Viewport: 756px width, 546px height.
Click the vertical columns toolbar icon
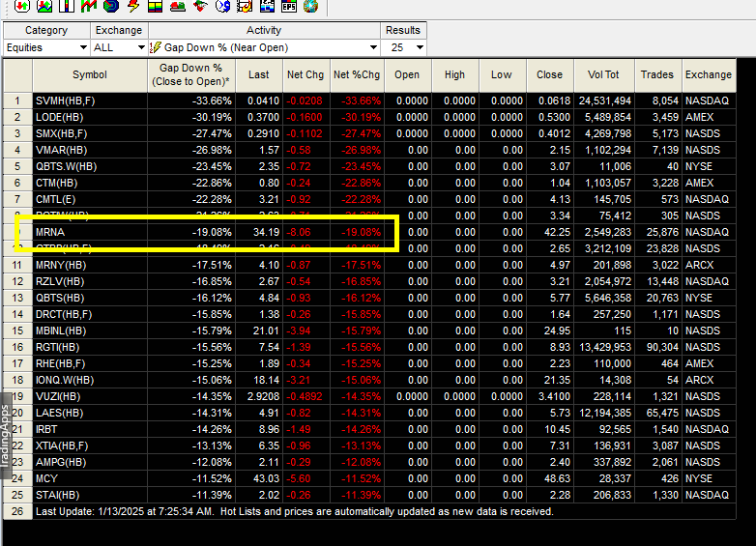pyautogui.click(x=67, y=6)
